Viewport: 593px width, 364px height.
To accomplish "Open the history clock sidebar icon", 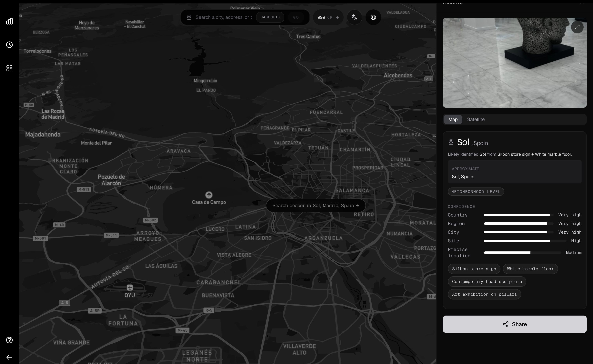I will (9, 45).
